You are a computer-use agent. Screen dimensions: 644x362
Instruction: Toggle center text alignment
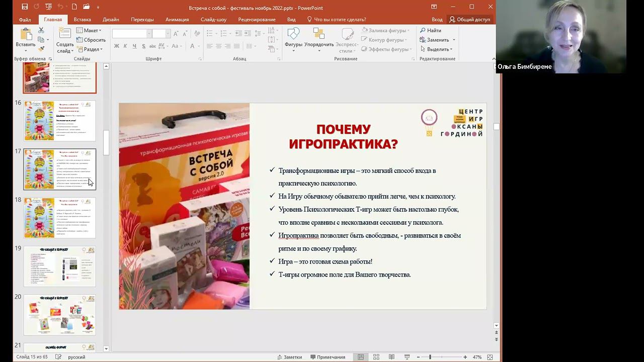(x=219, y=46)
